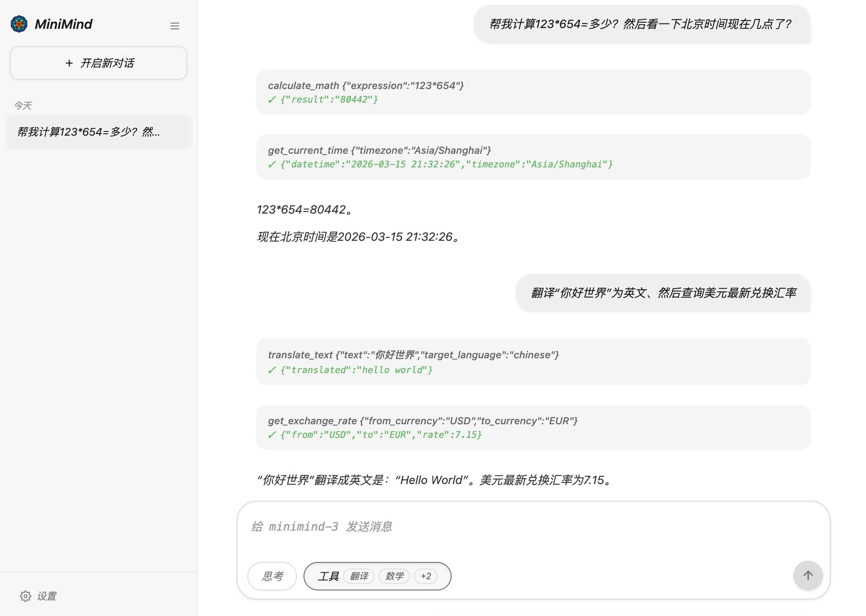866x616 pixels.
Task: Expand the +2 more tools chip
Action: coord(426,576)
